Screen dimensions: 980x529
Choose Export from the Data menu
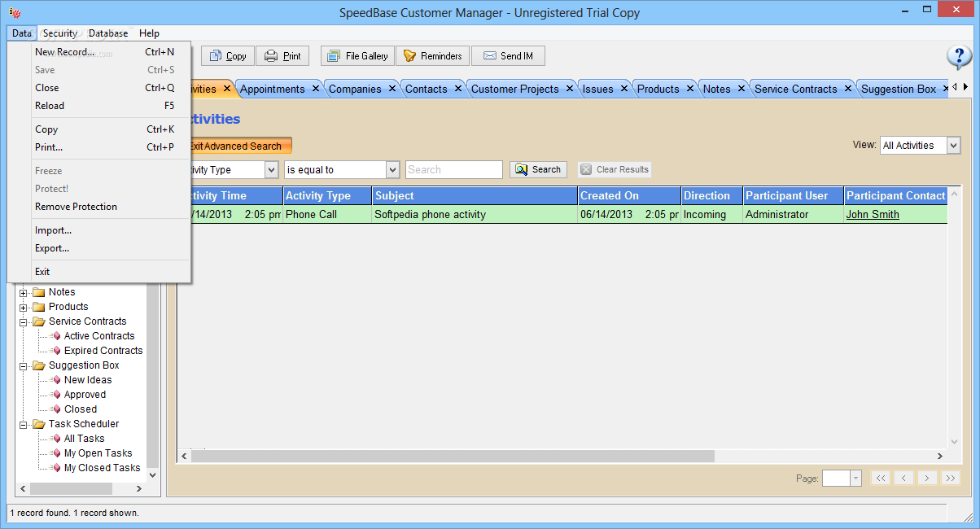[x=99, y=248]
